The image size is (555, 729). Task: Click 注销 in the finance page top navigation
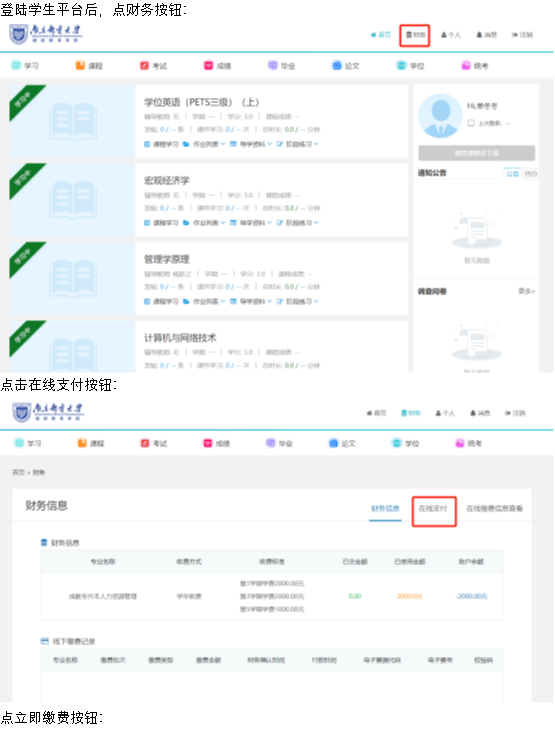click(515, 413)
